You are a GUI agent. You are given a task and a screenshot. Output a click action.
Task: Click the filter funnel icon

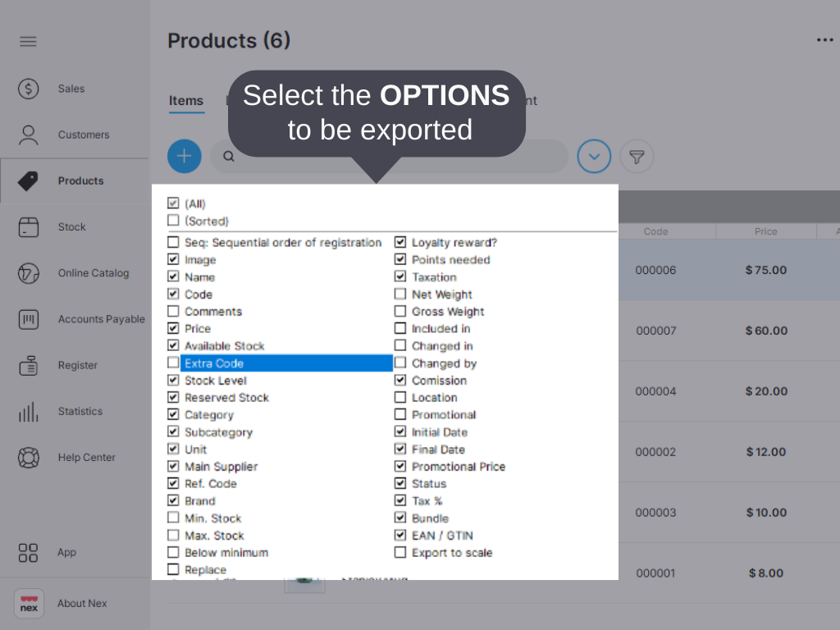pyautogui.click(x=637, y=156)
